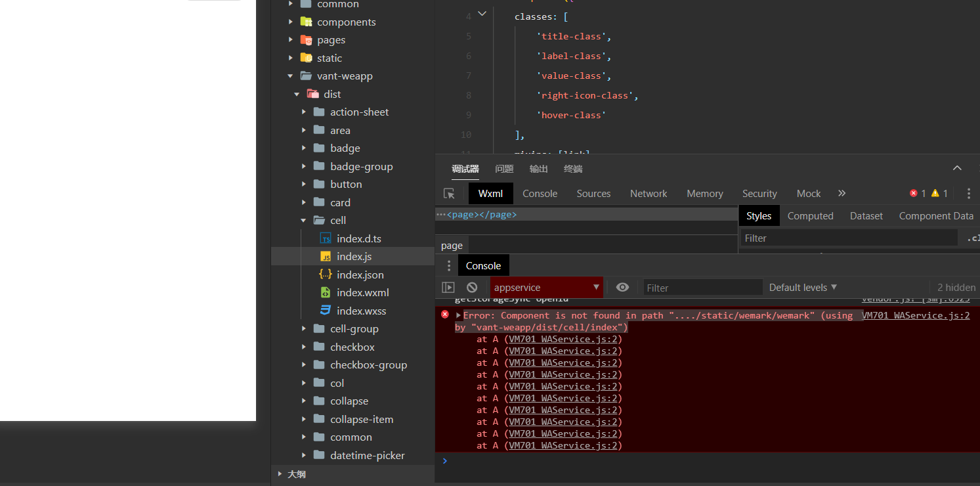Show more DevTools tabs via double chevron
This screenshot has height=486, width=980.
coord(842,194)
